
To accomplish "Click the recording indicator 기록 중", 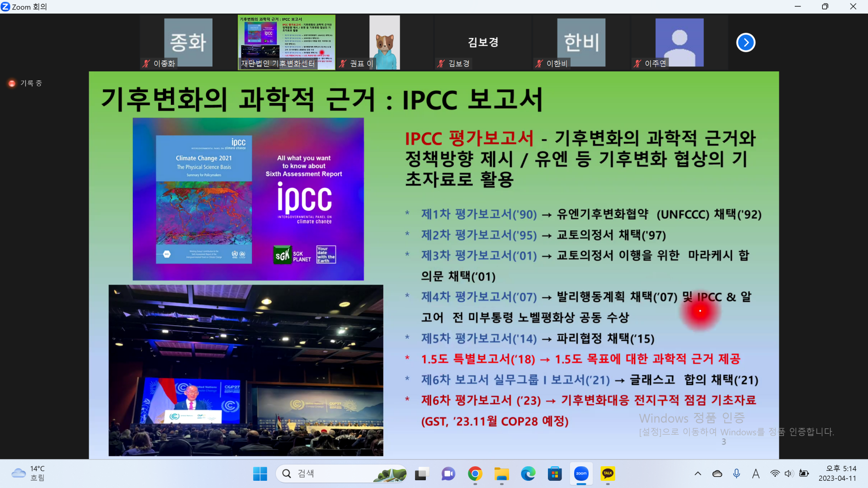I will [25, 83].
